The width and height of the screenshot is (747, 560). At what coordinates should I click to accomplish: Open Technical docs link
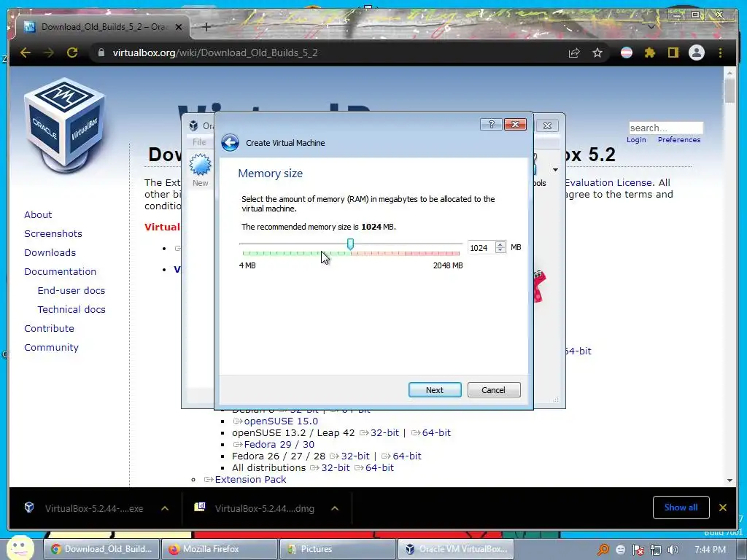pos(71,309)
